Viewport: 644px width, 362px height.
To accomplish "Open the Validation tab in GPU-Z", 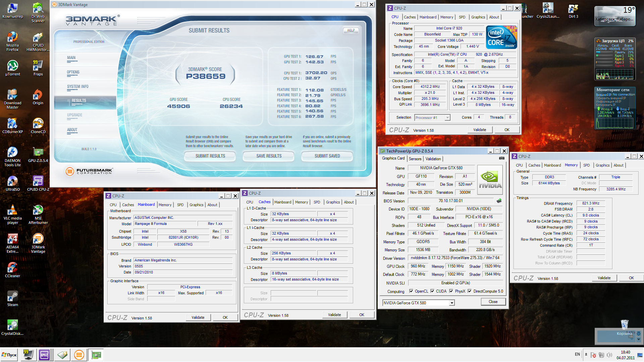I will [433, 159].
